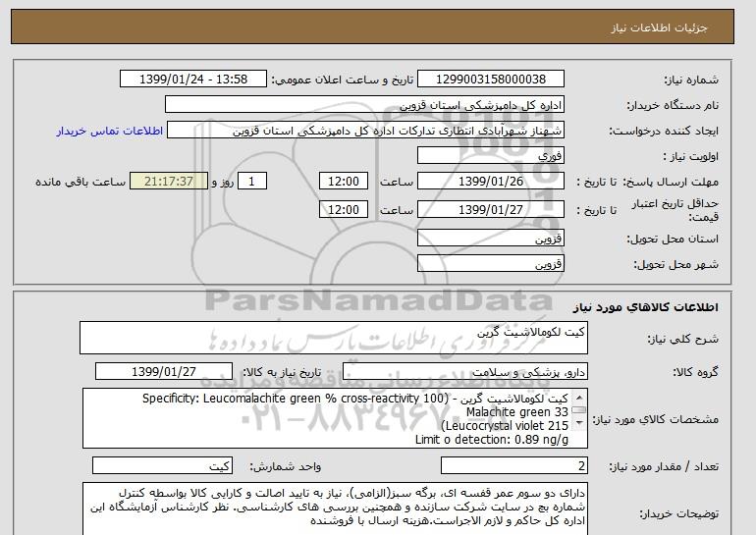Click the buyer organization name field
Image resolution: width=756 pixels, height=535 pixels.
pos(364,105)
